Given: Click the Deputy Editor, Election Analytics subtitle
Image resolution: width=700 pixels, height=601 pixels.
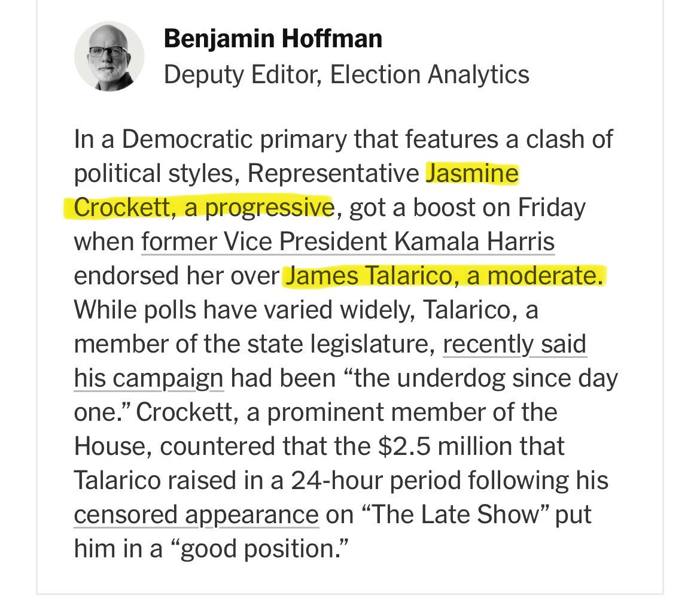Looking at the screenshot, I should point(346,75).
